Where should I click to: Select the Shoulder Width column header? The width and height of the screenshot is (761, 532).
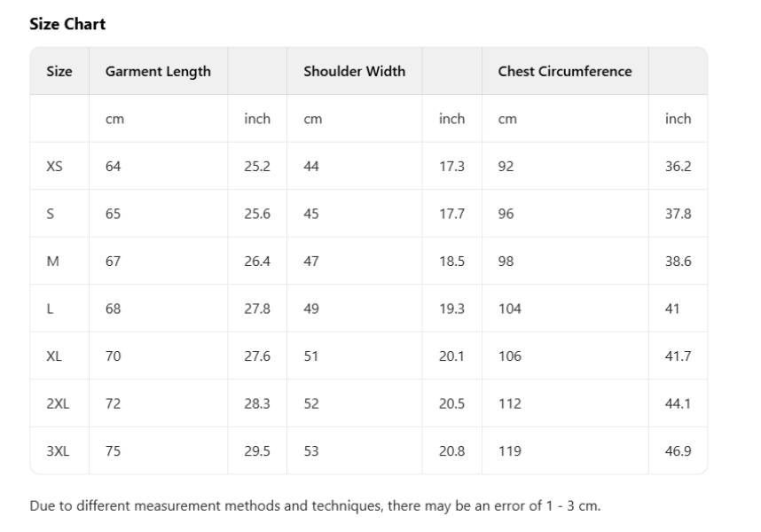[x=354, y=71]
